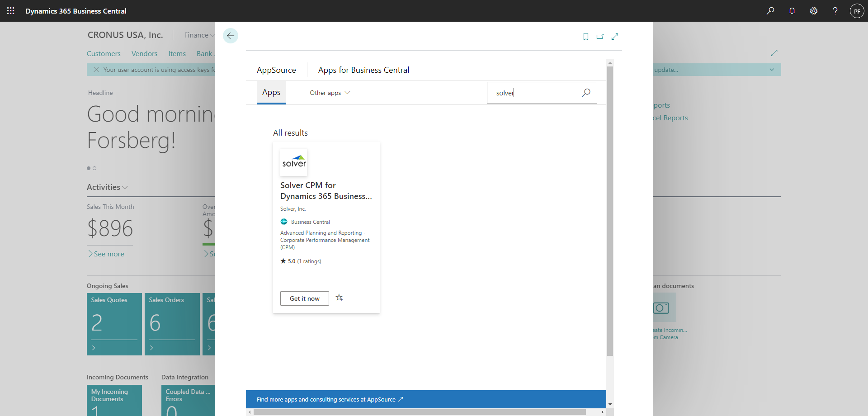
Task: Collapse the Activities section chevron
Action: pos(125,187)
